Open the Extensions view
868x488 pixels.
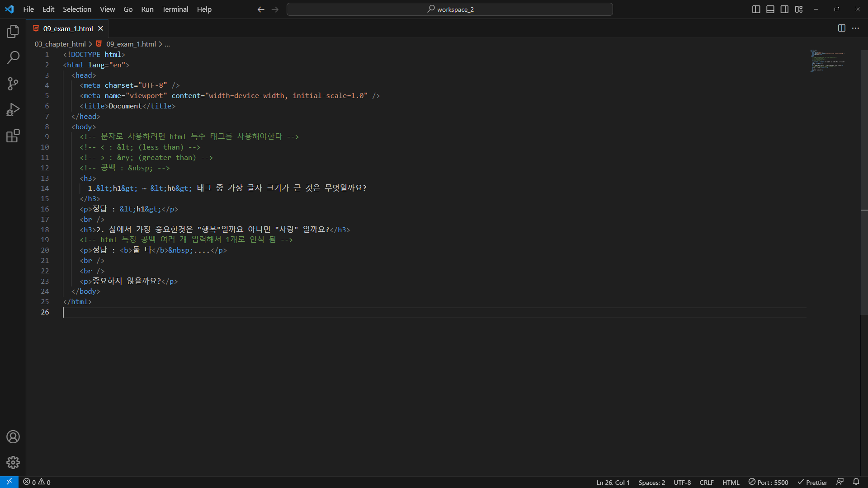13,136
